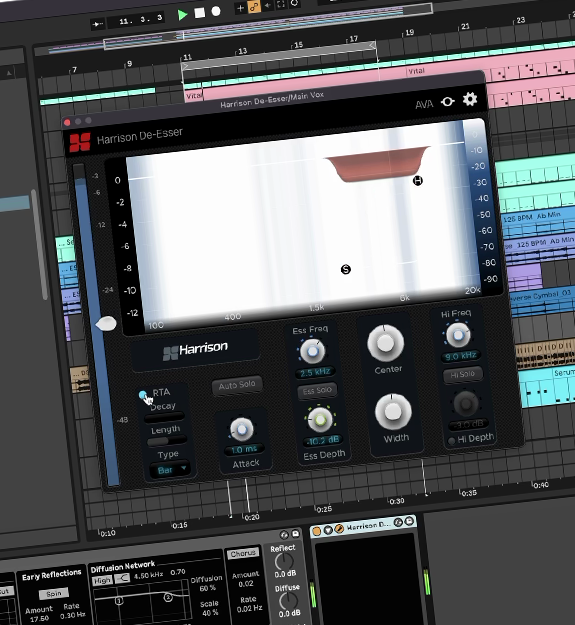
Task: Click the 9.0 kHz Hi Freq value
Action: coord(460,356)
